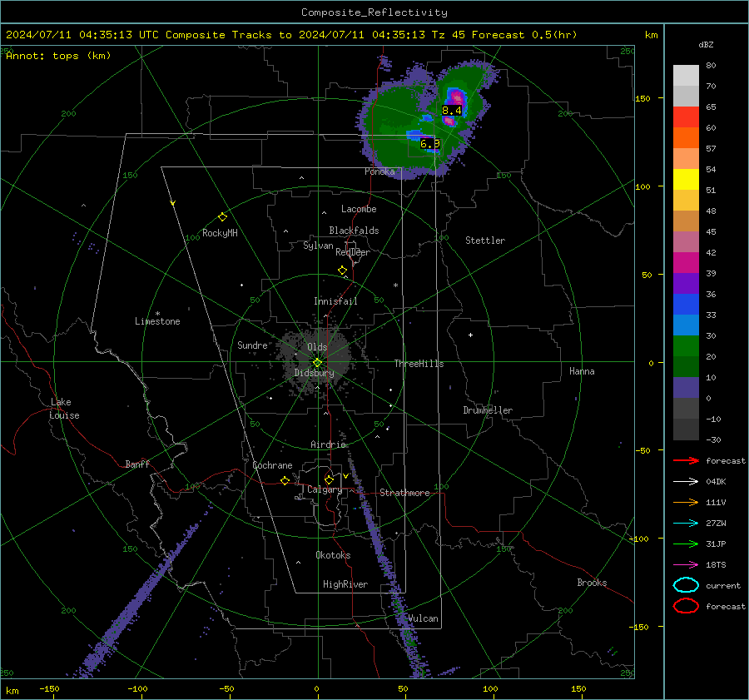
Task: Click the Lake Louise label
Action: (x=64, y=409)
